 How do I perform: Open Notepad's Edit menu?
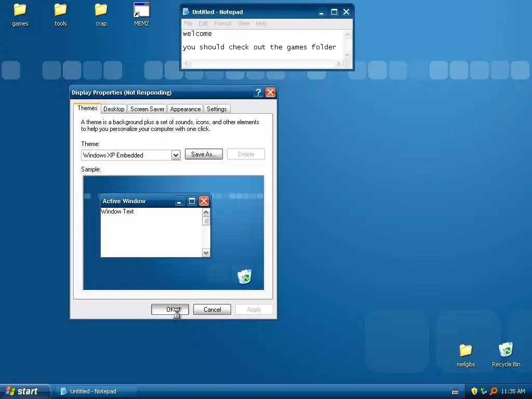point(203,23)
